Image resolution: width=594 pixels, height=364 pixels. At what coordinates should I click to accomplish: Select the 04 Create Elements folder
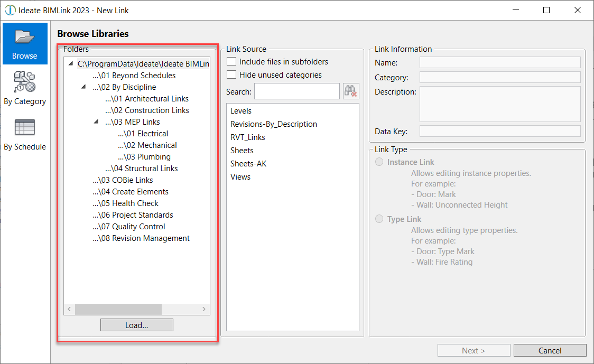tap(131, 192)
